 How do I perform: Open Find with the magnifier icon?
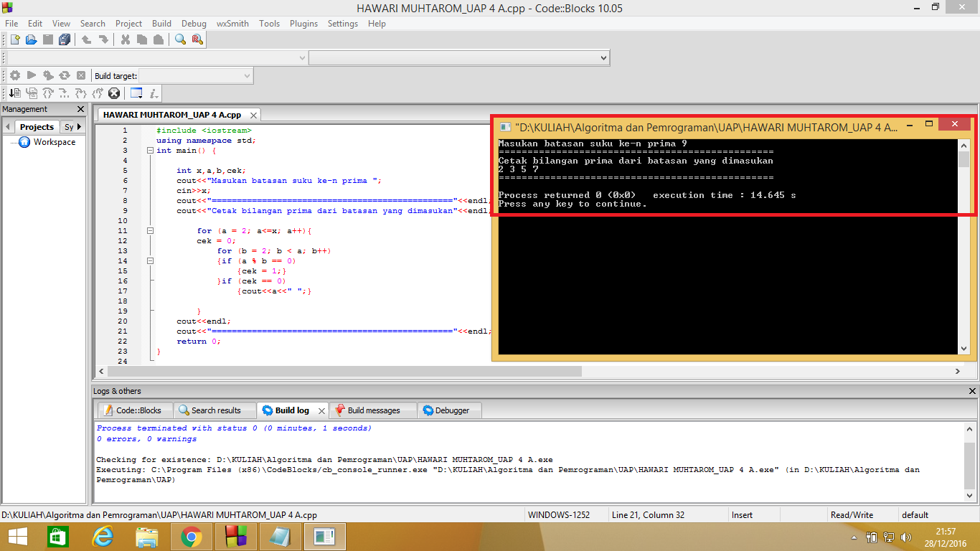pyautogui.click(x=180, y=39)
